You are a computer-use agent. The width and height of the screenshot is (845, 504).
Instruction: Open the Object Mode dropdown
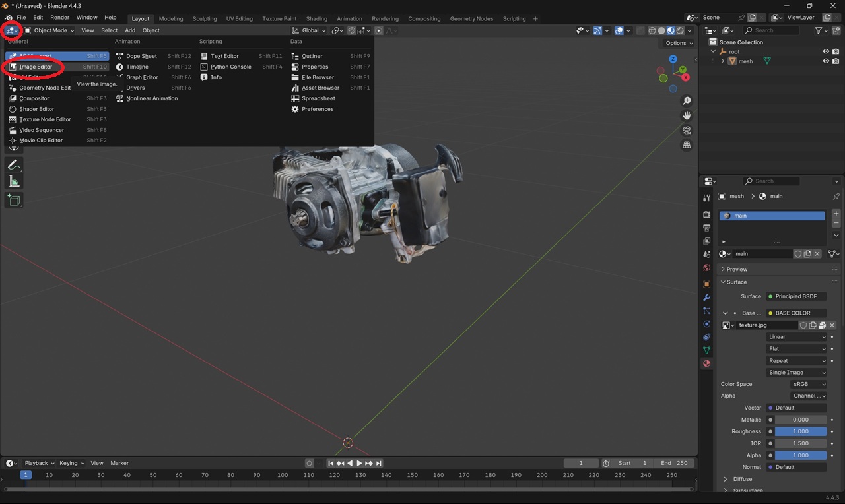click(50, 30)
